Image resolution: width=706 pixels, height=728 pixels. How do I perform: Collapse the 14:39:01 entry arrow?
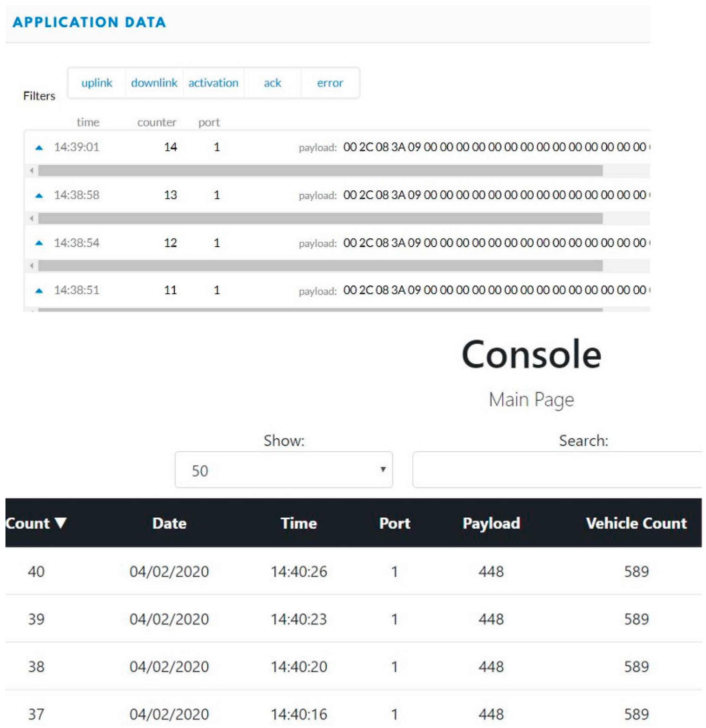pos(39,148)
